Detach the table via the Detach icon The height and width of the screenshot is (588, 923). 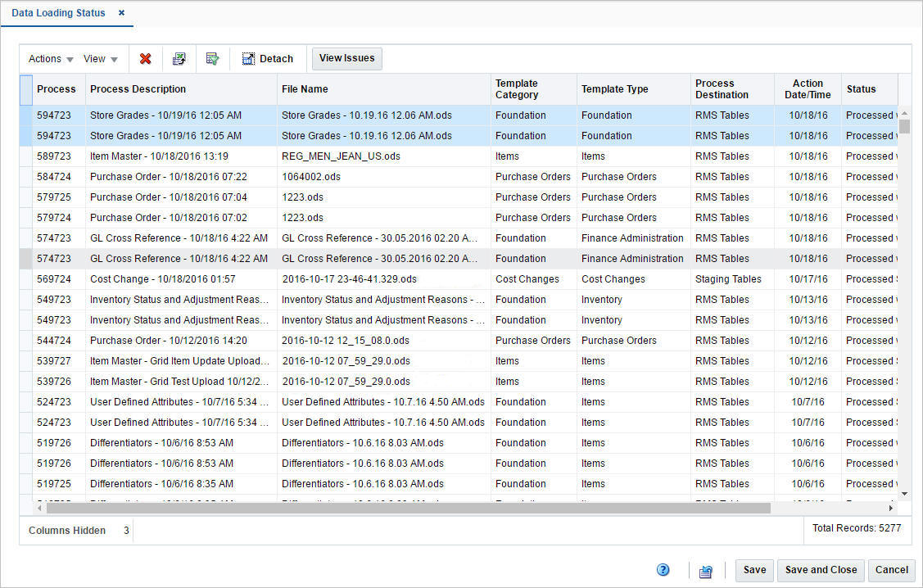point(268,58)
